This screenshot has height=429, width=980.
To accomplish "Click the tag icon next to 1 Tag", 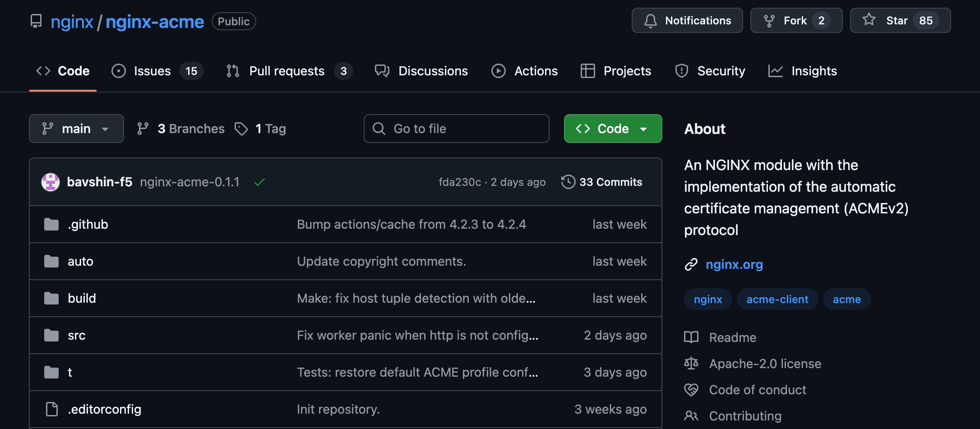I will click(241, 129).
